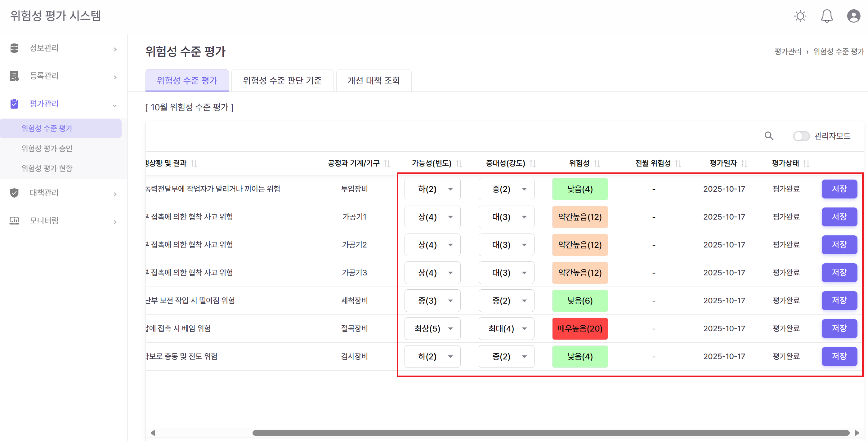The height and width of the screenshot is (441, 868).
Task: Select the 정보관리 database icon in sidebar
Action: pyautogui.click(x=14, y=48)
